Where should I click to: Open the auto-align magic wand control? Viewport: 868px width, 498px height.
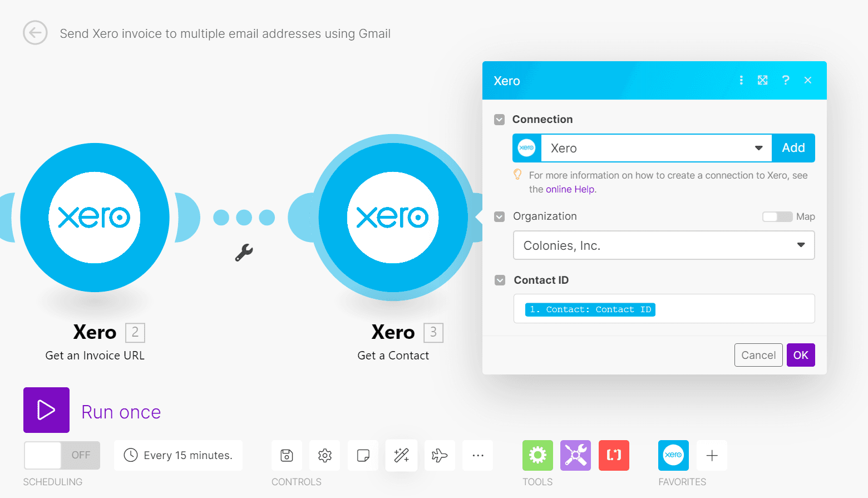(401, 455)
